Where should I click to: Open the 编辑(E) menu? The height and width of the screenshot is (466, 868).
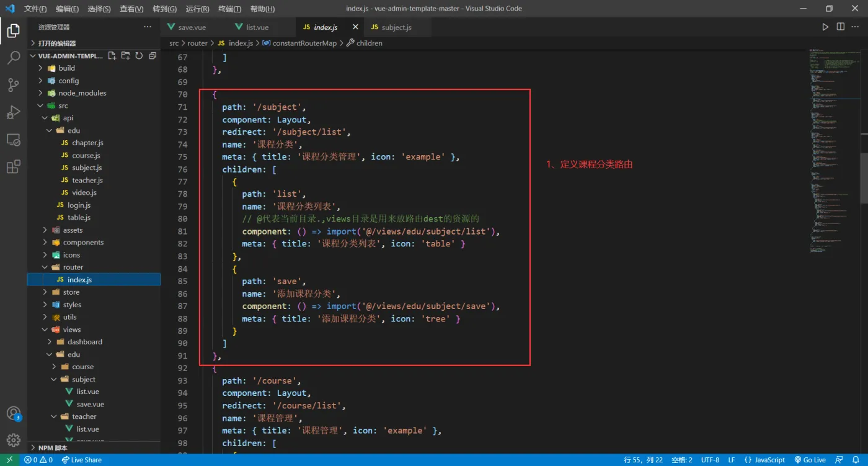pyautogui.click(x=67, y=9)
